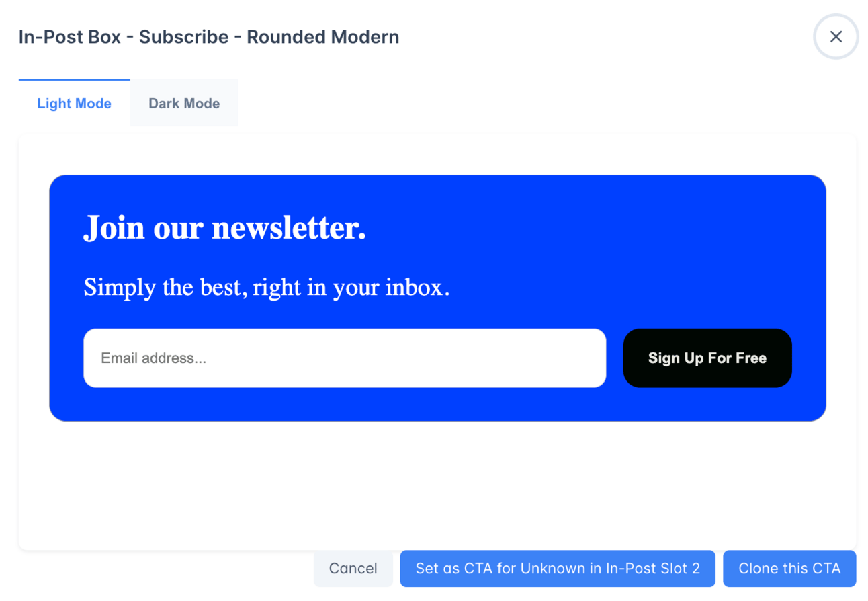Click the Cancel button
This screenshot has height=601, width=868.
pos(353,569)
